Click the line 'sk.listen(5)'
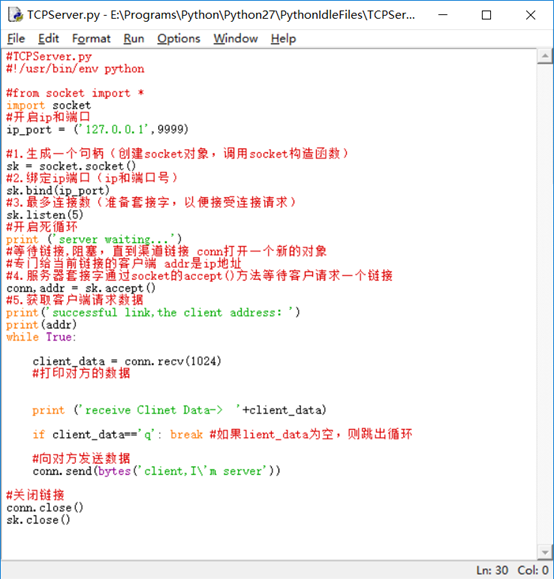This screenshot has height=579, width=554. pos(45,215)
